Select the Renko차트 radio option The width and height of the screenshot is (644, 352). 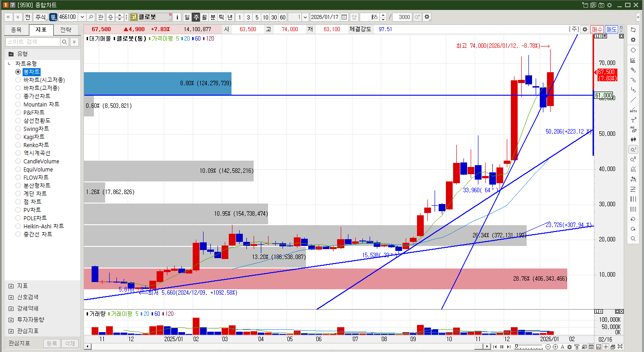[x=18, y=145]
